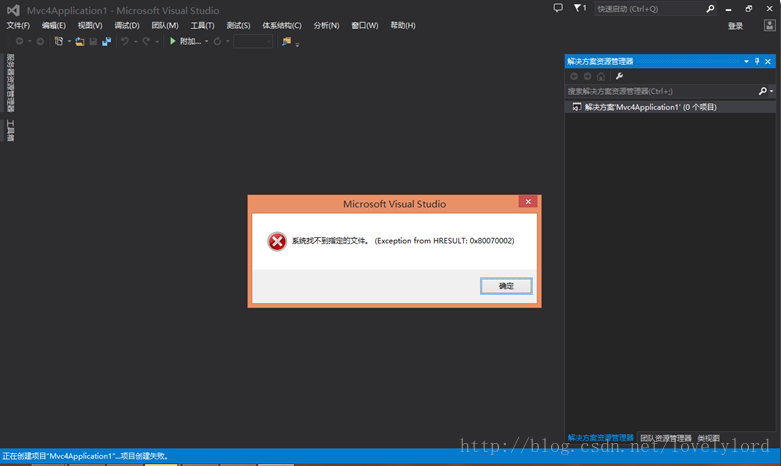Switch to the 解决方案资源管理器 bottom tab

pyautogui.click(x=601, y=438)
